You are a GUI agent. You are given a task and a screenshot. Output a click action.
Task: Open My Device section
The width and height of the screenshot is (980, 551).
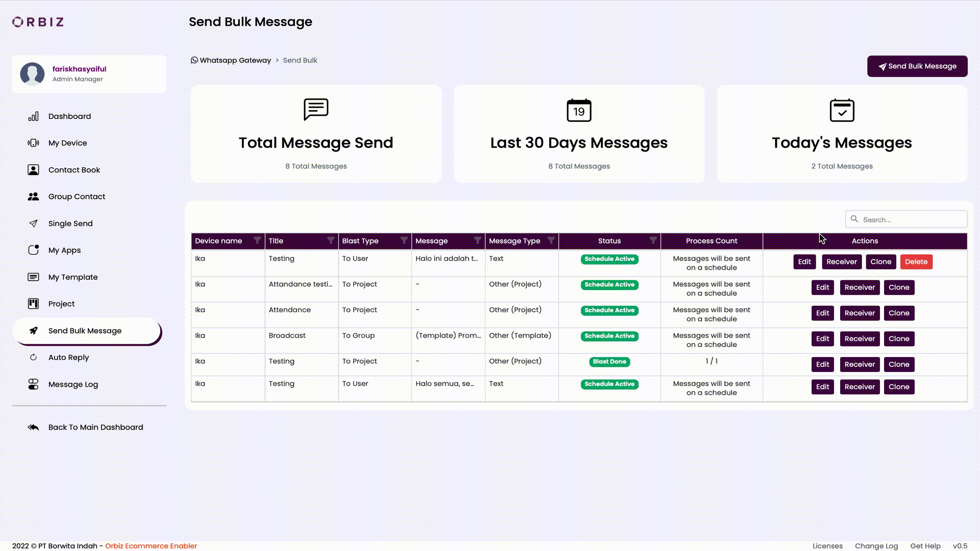(x=67, y=143)
